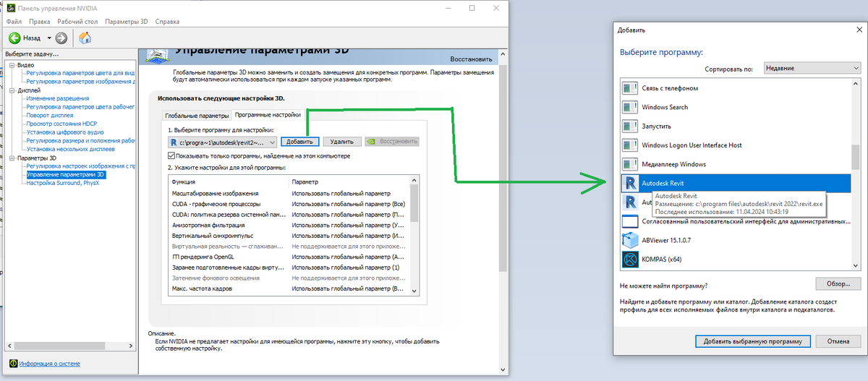Select Макс. частота кадров row
The width and height of the screenshot is (868, 381).
[x=288, y=289]
